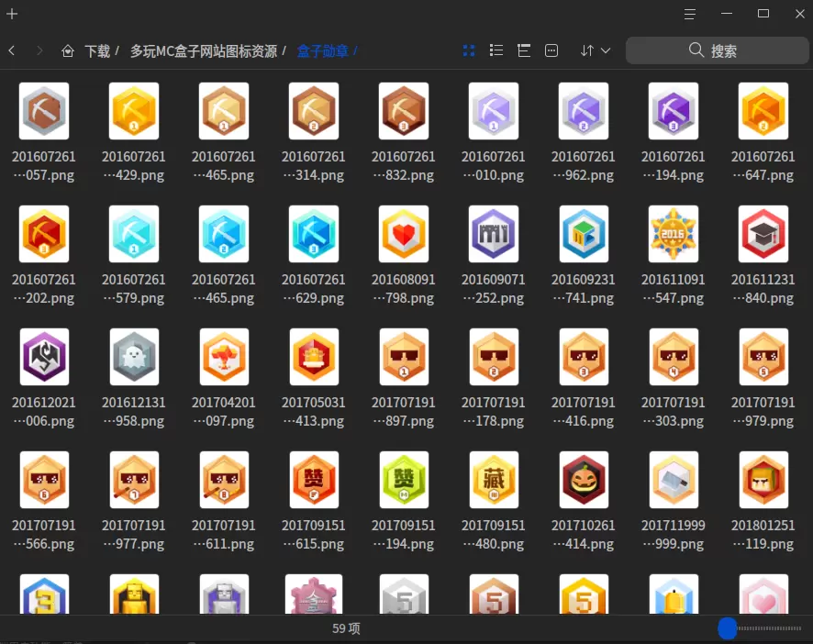813x644 pixels.
Task: Select the gold number 5 badge thumbnail
Action: pyautogui.click(x=584, y=594)
